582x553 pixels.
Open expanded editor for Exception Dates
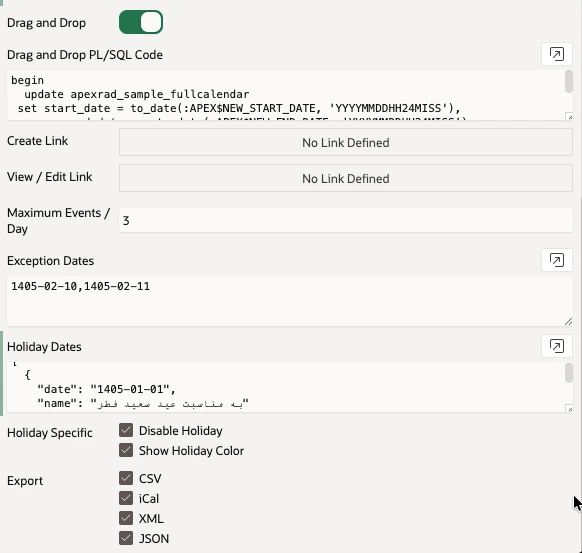[556, 260]
